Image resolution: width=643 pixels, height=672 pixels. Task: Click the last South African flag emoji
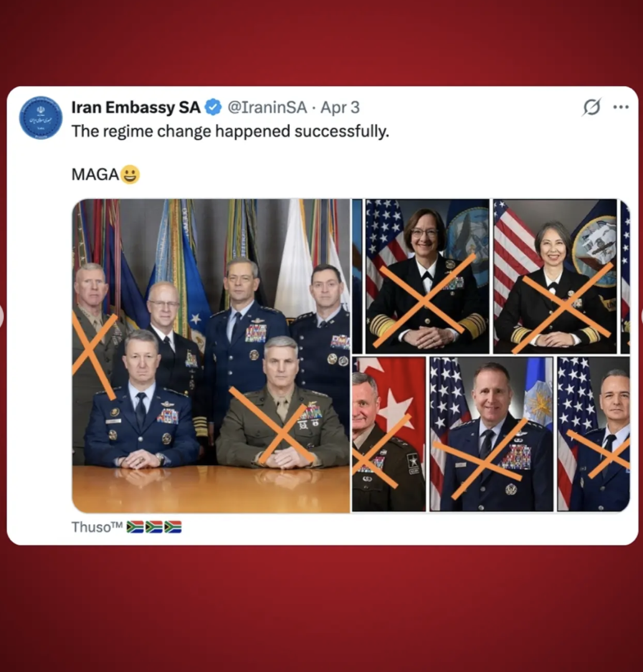point(173,527)
